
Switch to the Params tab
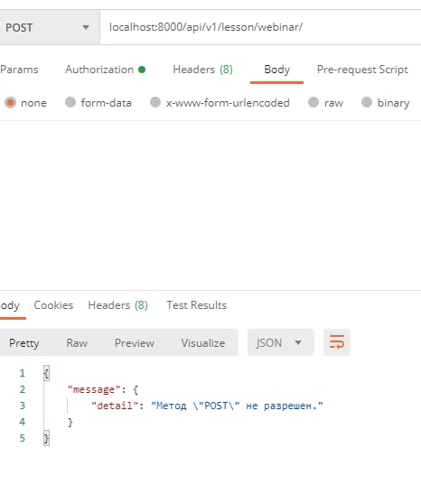[x=19, y=70]
